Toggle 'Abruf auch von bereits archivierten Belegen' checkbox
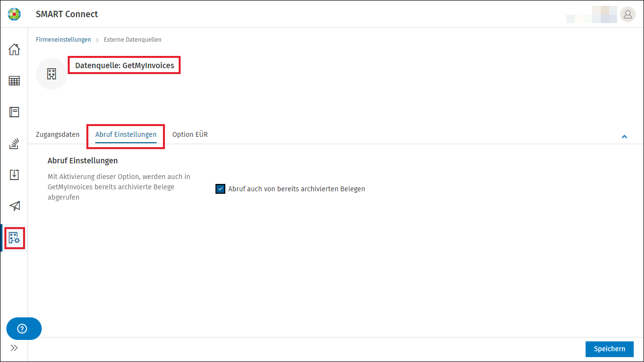 [220, 189]
